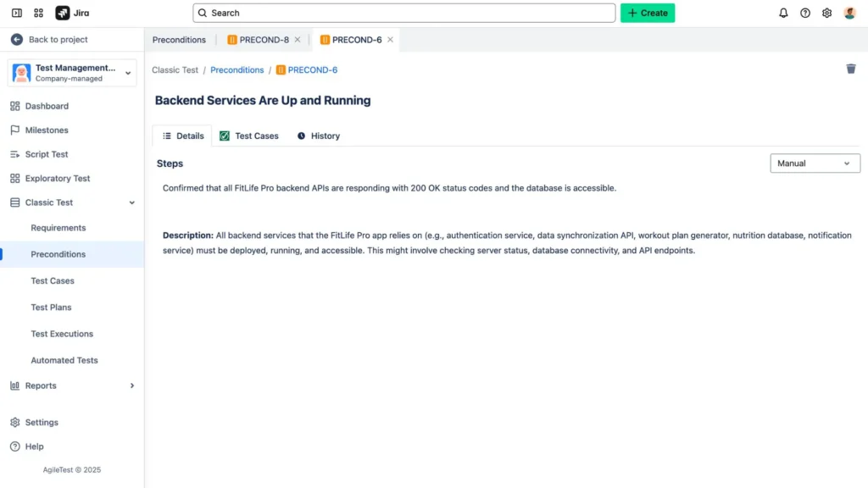The height and width of the screenshot is (488, 868).
Task: Open the Test Management project switcher
Action: tap(72, 73)
